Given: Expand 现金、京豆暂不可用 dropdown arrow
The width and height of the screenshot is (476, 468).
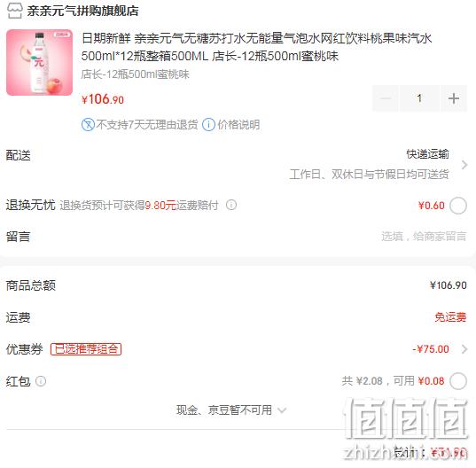Looking at the screenshot, I should (x=282, y=410).
